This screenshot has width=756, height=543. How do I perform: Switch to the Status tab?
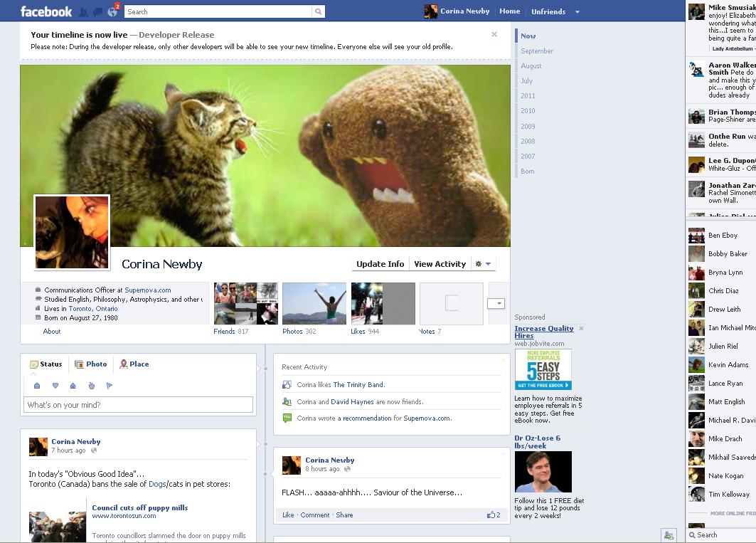(46, 364)
